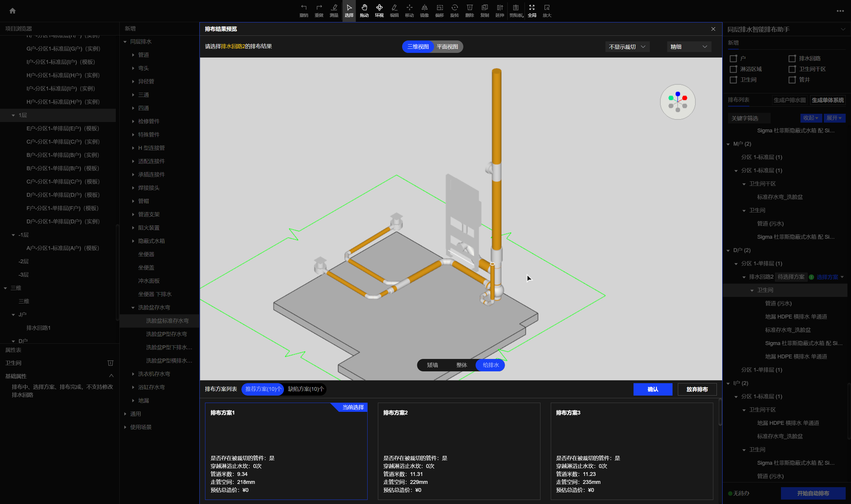Click the 镜像 mirror tool icon

click(424, 10)
